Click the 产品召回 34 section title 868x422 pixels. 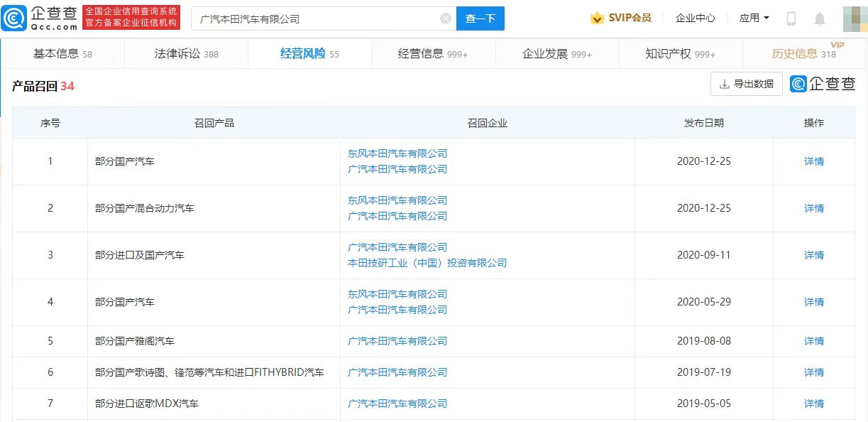coord(43,86)
